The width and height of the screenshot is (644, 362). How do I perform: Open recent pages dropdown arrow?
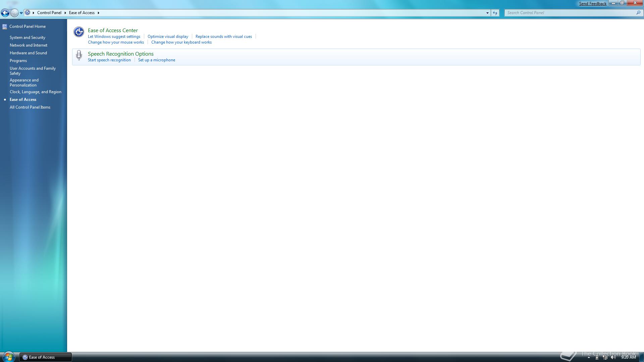pos(21,13)
